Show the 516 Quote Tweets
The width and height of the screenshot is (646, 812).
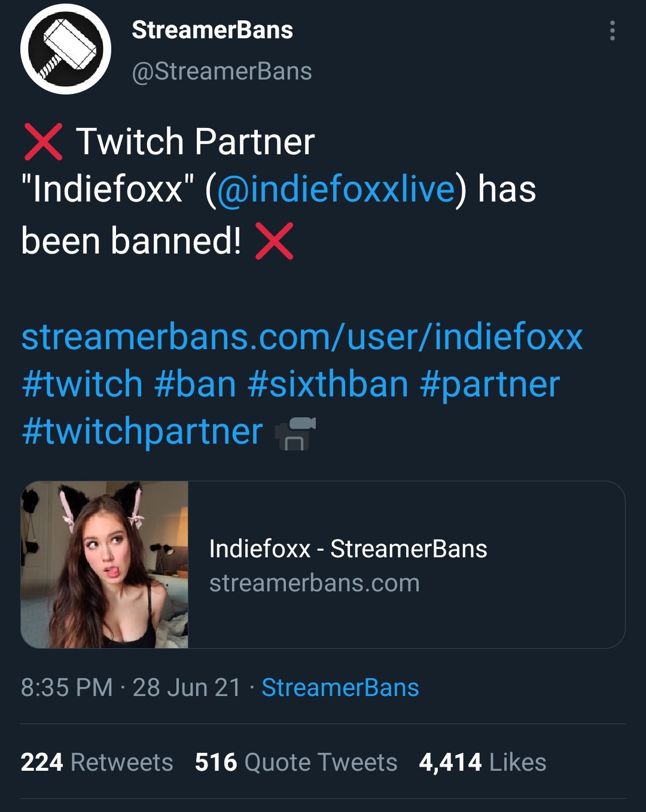coord(296,762)
